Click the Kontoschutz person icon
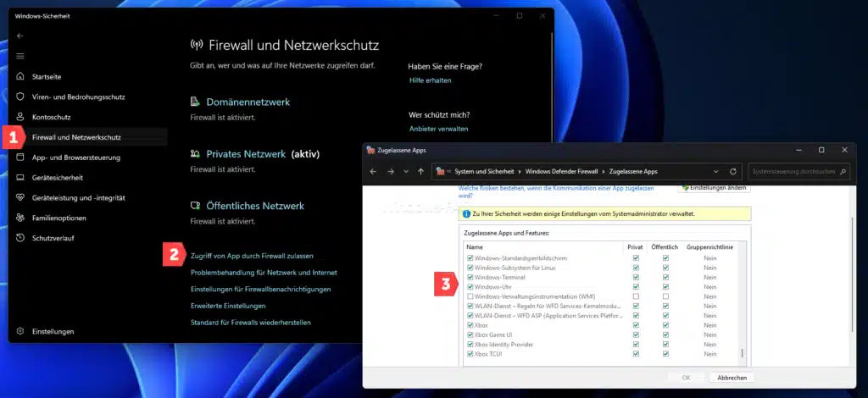 tap(20, 117)
